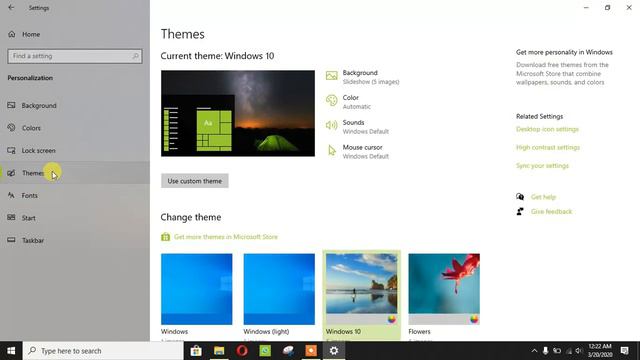Click the Give feedback person icon
Image resolution: width=640 pixels, height=360 pixels.
pos(520,211)
